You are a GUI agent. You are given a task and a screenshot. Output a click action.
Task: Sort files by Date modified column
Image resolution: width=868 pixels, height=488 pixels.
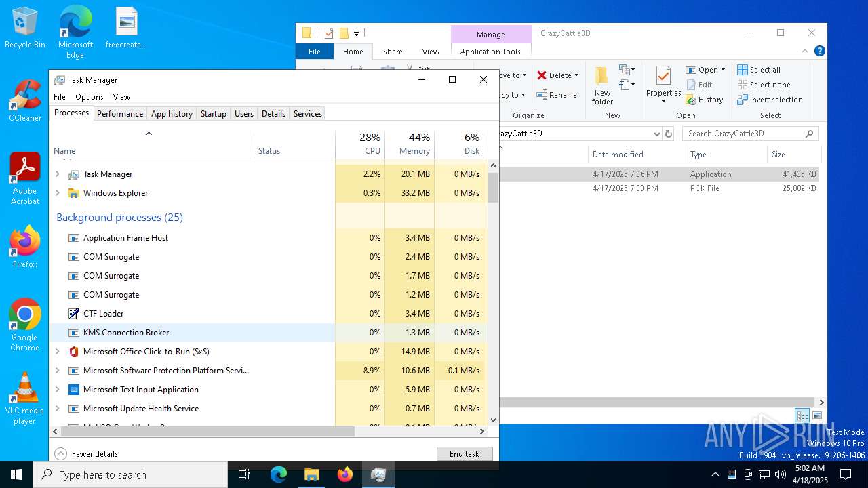click(635, 155)
